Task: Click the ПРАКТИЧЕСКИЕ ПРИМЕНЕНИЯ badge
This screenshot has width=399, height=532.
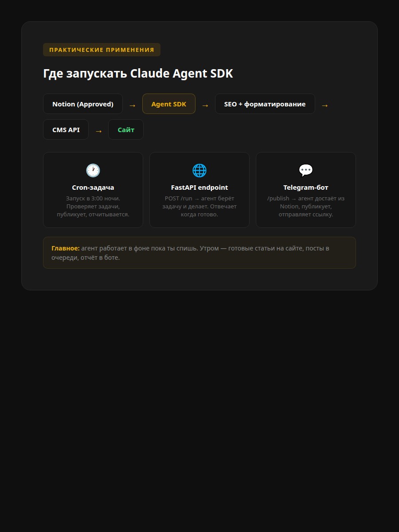Action: [102, 50]
